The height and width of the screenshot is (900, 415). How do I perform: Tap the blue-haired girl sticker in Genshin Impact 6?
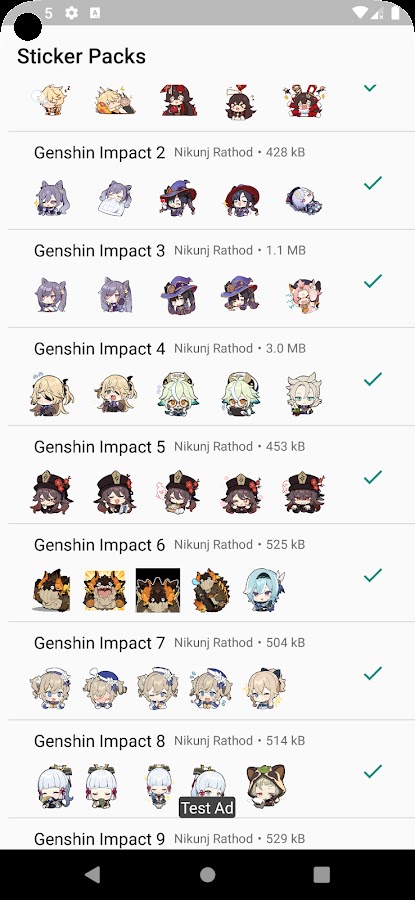(265, 589)
